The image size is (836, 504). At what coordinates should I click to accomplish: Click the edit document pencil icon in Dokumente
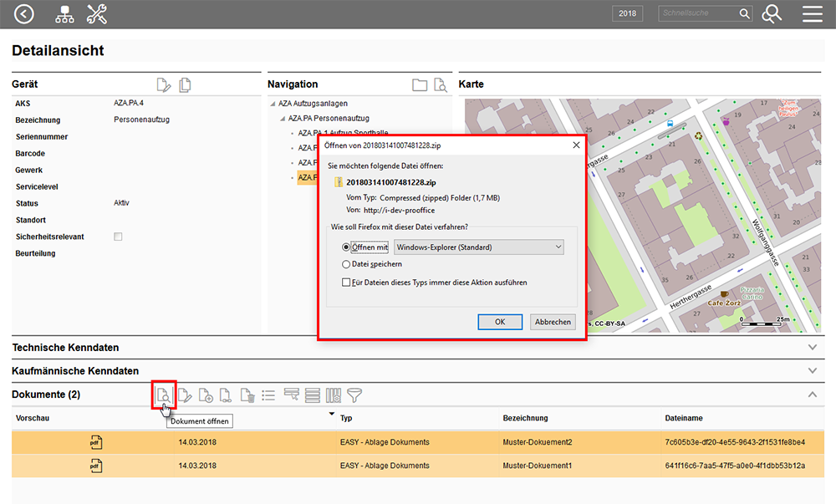coord(185,395)
